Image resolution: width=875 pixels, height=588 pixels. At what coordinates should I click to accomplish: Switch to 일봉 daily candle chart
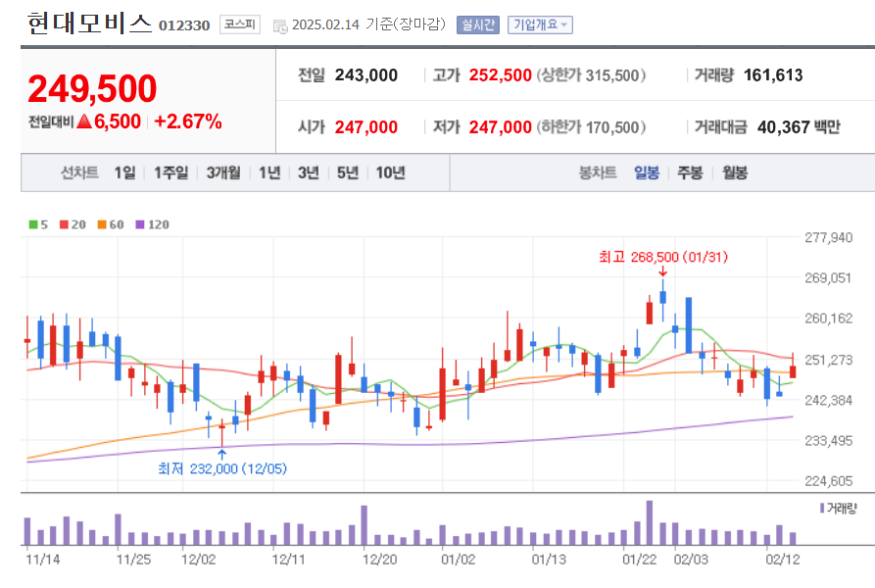click(647, 172)
